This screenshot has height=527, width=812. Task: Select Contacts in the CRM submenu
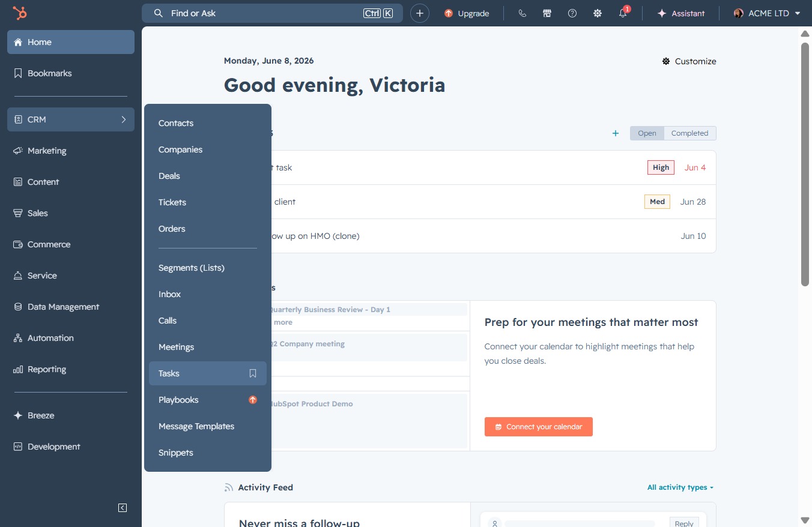[208, 123]
